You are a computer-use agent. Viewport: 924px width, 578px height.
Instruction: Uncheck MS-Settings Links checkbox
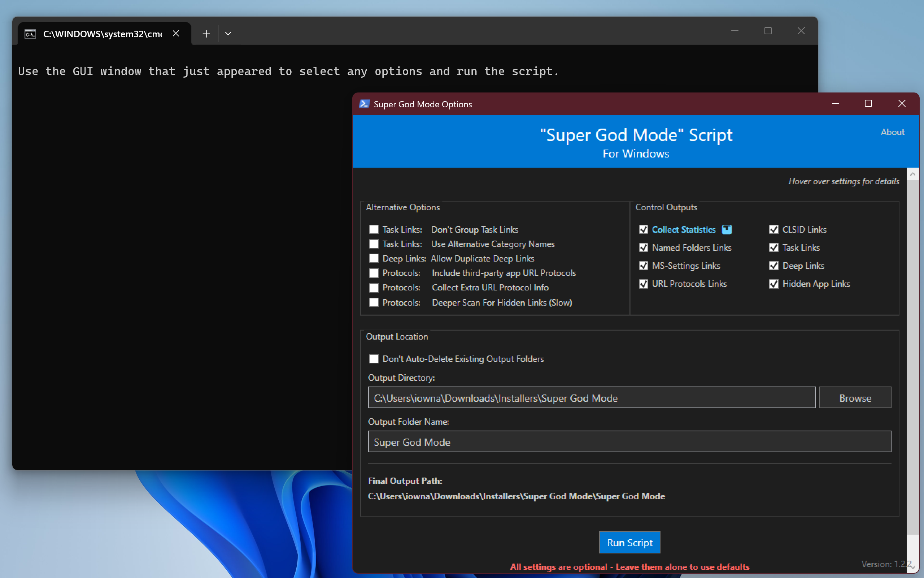[x=643, y=265]
